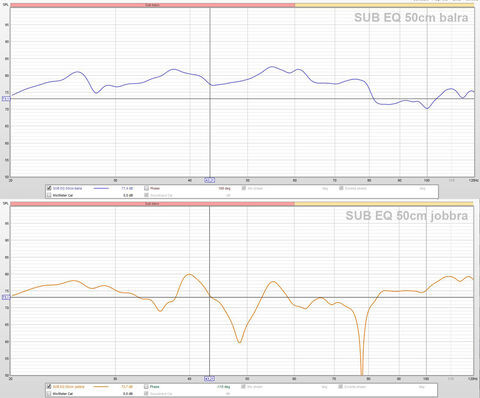Enable Phase trace in top graph legend
The image size is (480, 398).
(x=146, y=188)
